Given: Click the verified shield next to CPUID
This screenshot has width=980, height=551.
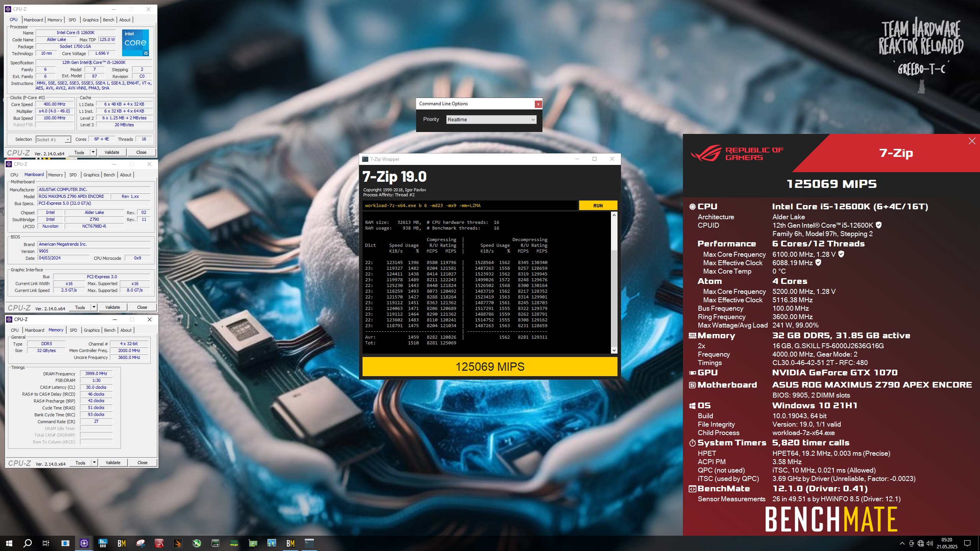Looking at the screenshot, I should click(x=879, y=225).
